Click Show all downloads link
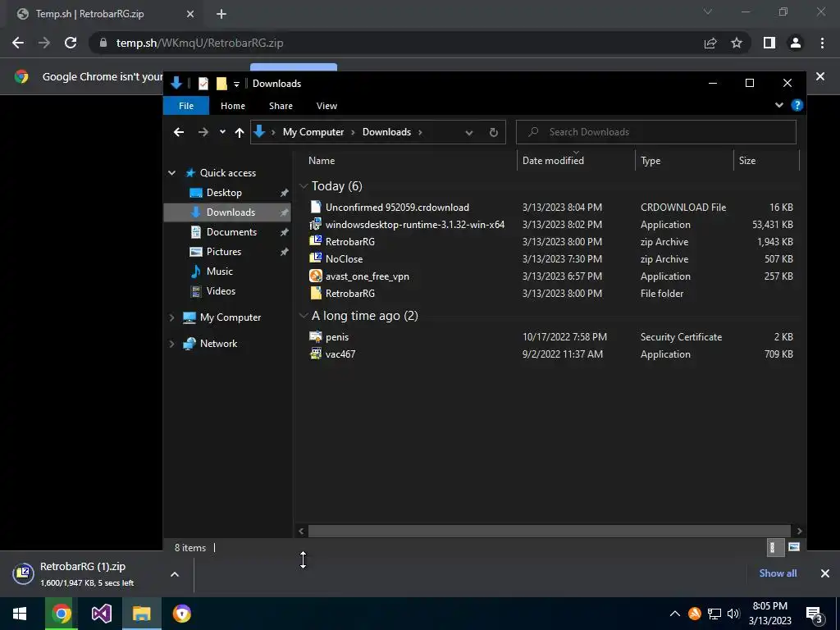Image resolution: width=840 pixels, height=630 pixels. pos(778,573)
